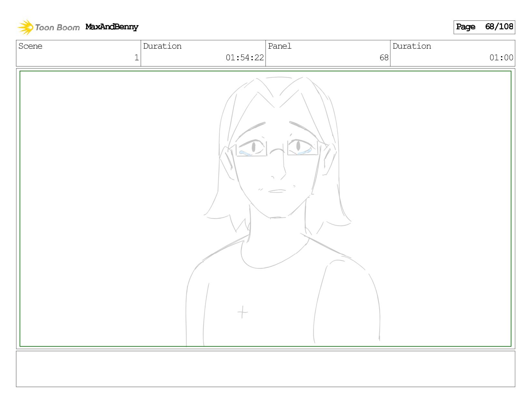The image size is (532, 411).
Task: Click the Toon Boom wordmark text
Action: point(57,28)
